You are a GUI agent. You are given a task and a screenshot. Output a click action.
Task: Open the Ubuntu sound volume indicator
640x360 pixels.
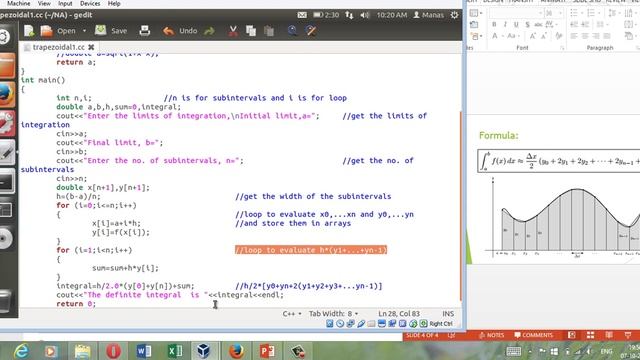pos(365,15)
